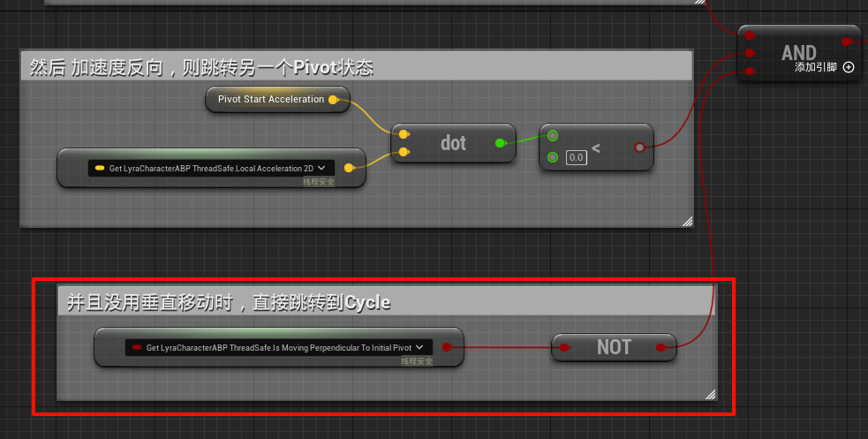The height and width of the screenshot is (439, 868).
Task: Click 线程安全 label under Local Acceleration 2D node
Action: pyautogui.click(x=318, y=182)
